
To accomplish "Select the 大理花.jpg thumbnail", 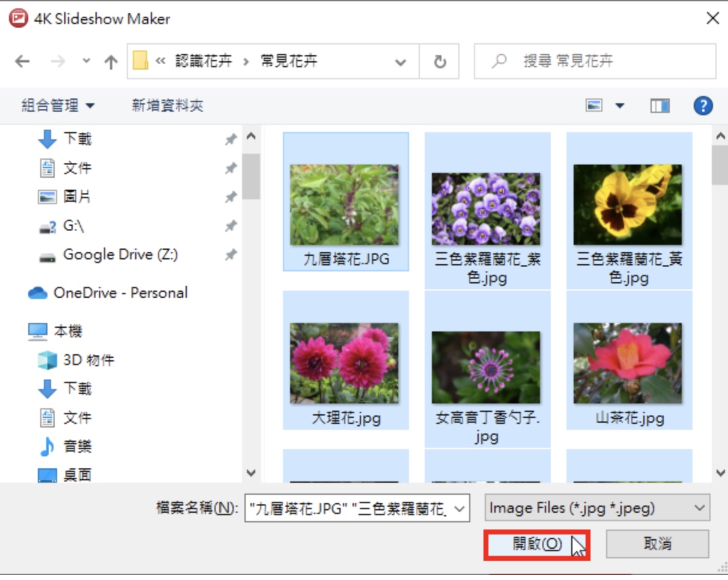I will click(345, 363).
